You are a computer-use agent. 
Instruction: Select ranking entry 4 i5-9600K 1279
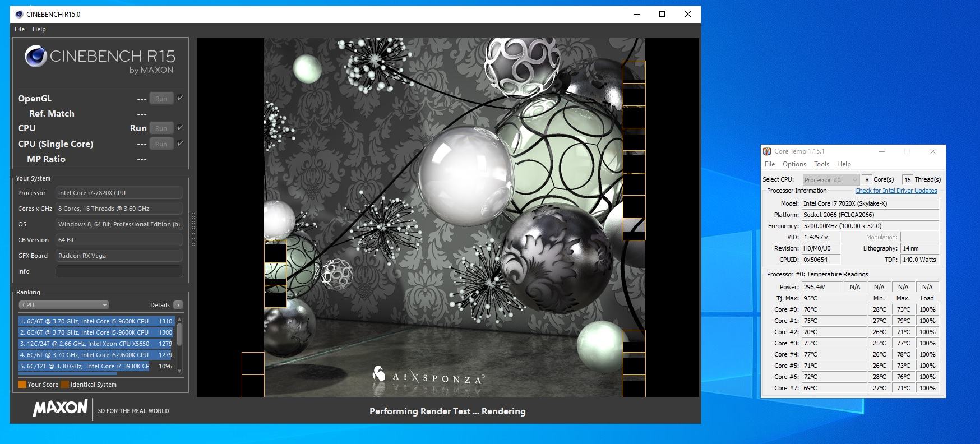click(x=95, y=355)
